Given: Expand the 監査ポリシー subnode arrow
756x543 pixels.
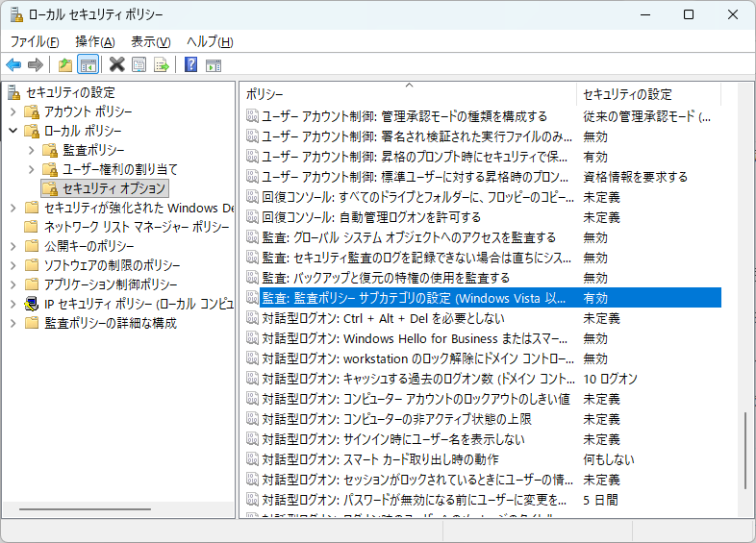Looking at the screenshot, I should (32, 150).
